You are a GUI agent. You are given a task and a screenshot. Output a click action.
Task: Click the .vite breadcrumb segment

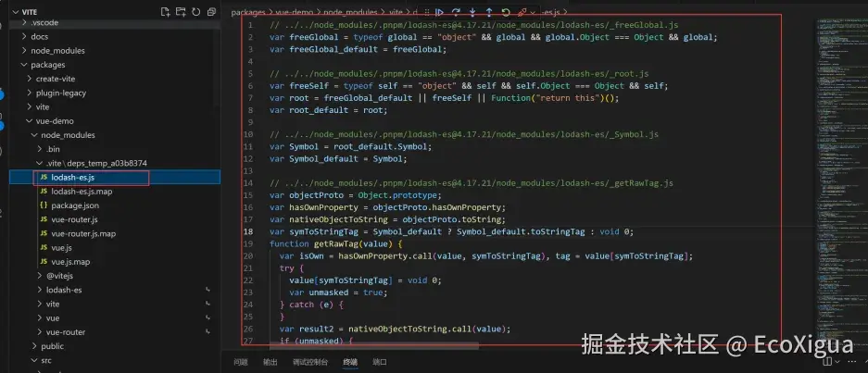395,12
